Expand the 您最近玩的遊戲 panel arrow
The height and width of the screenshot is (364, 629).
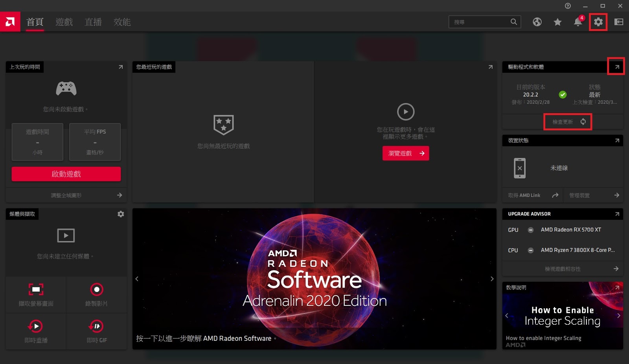pos(491,67)
